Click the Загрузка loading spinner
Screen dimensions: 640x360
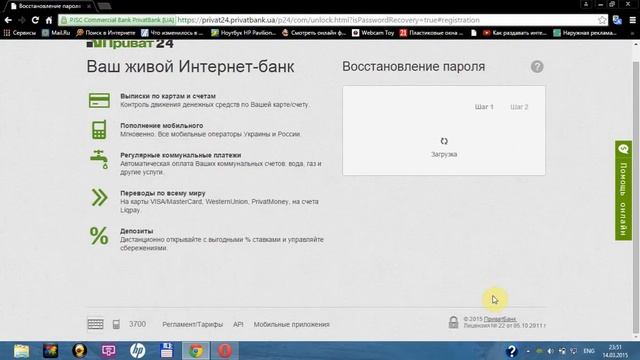(444, 141)
